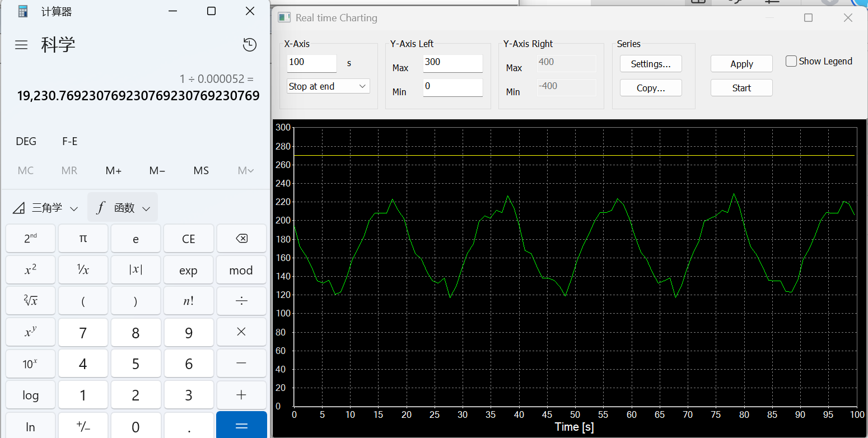Click the mod key
Viewport: 868px width, 438px height.
click(241, 270)
